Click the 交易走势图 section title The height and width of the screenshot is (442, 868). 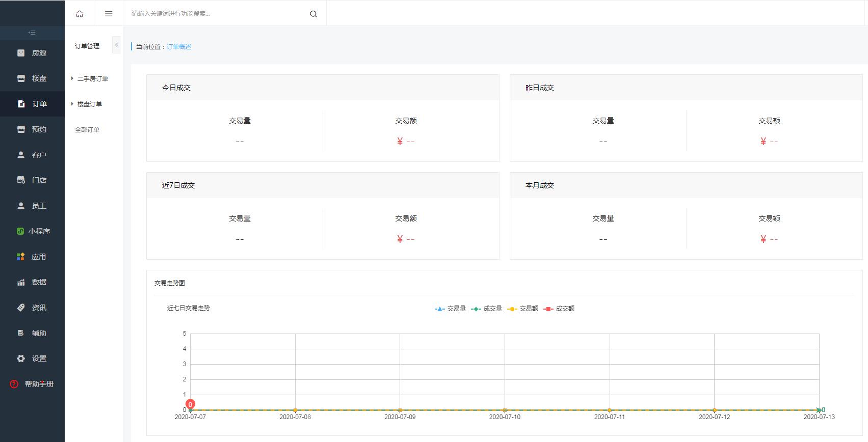coord(170,283)
